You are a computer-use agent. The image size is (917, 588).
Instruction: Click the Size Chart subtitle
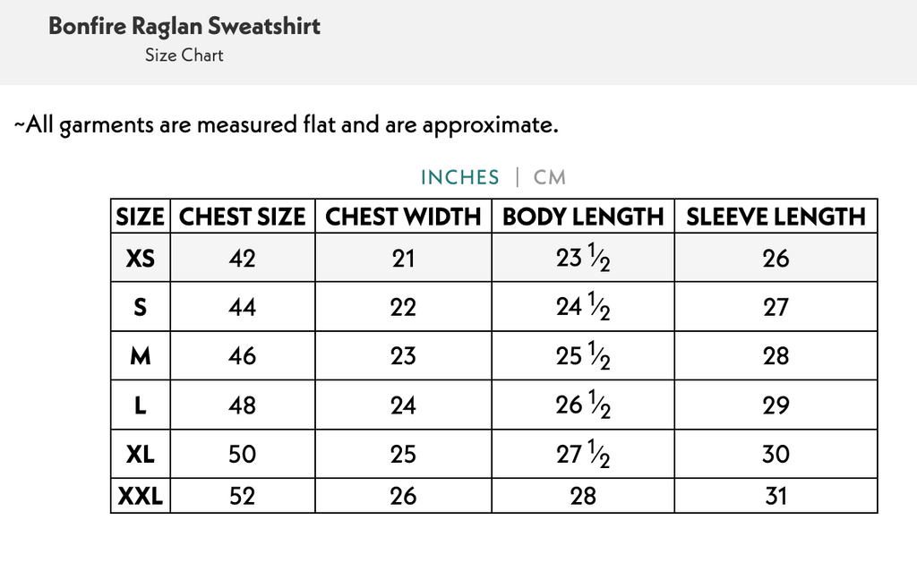click(184, 55)
